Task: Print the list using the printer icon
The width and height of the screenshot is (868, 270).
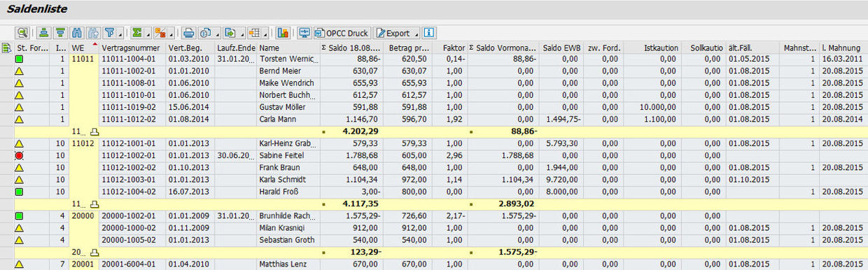Action: pyautogui.click(x=188, y=33)
